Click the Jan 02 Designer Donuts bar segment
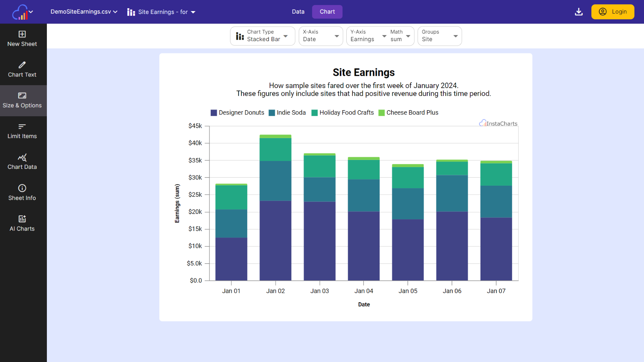The image size is (644, 362). [275, 240]
